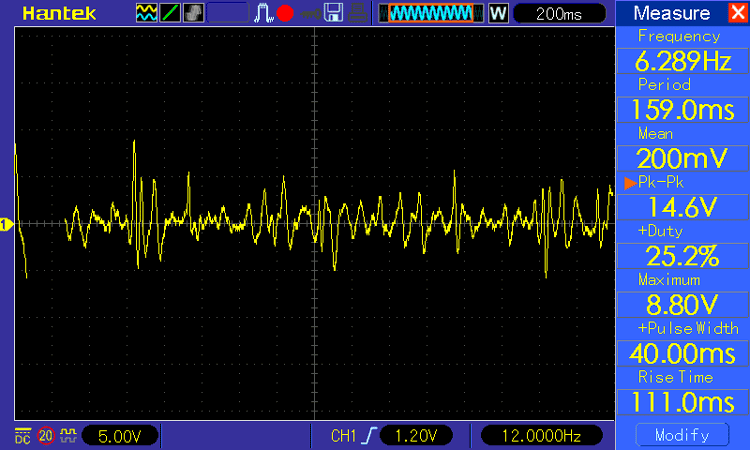Click the empty status box in top toolbar
The height and width of the screenshot is (450, 750).
click(228, 13)
